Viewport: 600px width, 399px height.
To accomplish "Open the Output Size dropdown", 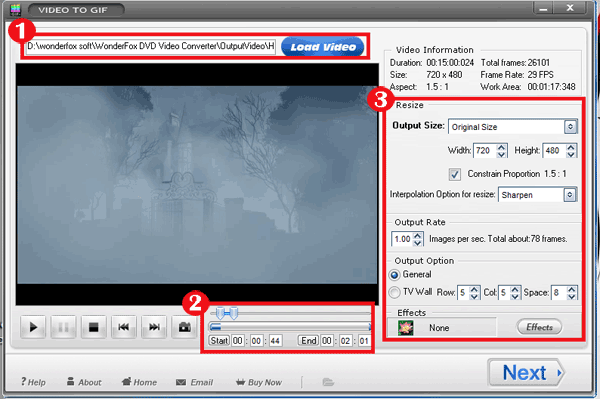I will (x=570, y=127).
